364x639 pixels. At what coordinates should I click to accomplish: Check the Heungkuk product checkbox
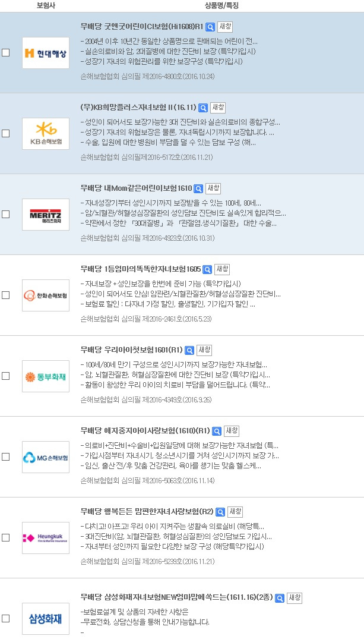pos(6,537)
